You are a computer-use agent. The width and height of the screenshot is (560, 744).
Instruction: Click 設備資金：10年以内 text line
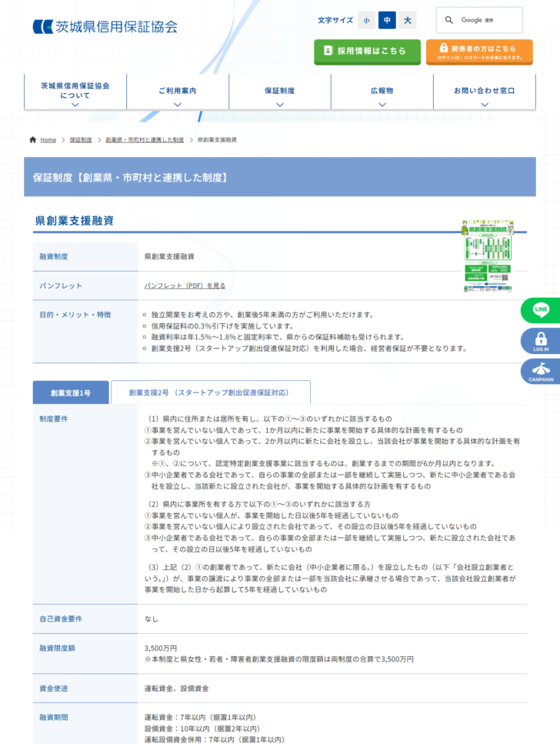(x=202, y=729)
